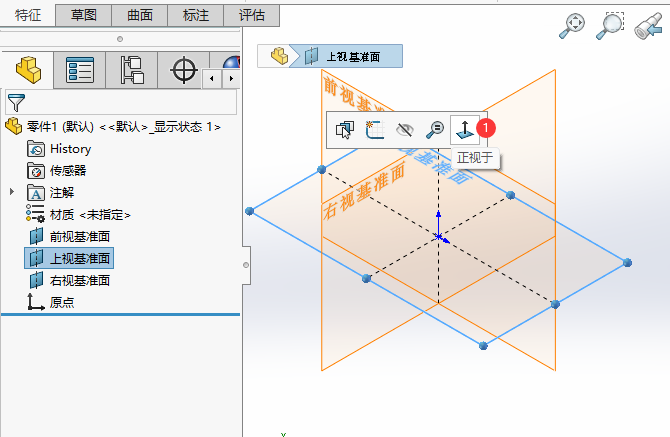Screen dimensions: 670x437
Task: Select 右视基准面 in feature tree
Action: 70,281
